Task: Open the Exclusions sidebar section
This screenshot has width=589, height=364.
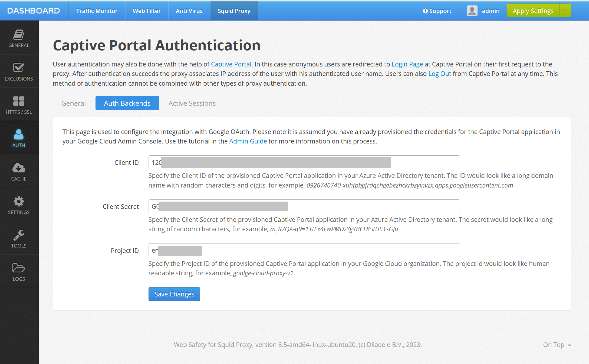Action: click(x=19, y=71)
